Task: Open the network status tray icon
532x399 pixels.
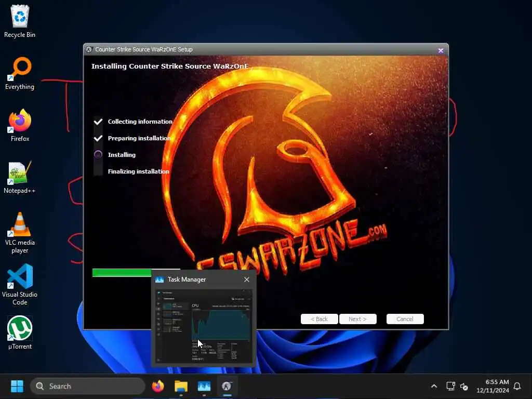Action: [450, 386]
